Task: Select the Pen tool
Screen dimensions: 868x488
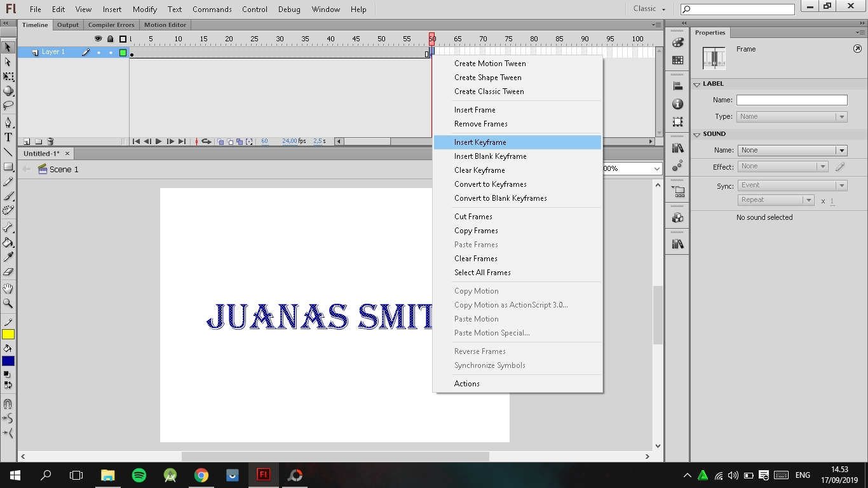Action: pyautogui.click(x=8, y=123)
